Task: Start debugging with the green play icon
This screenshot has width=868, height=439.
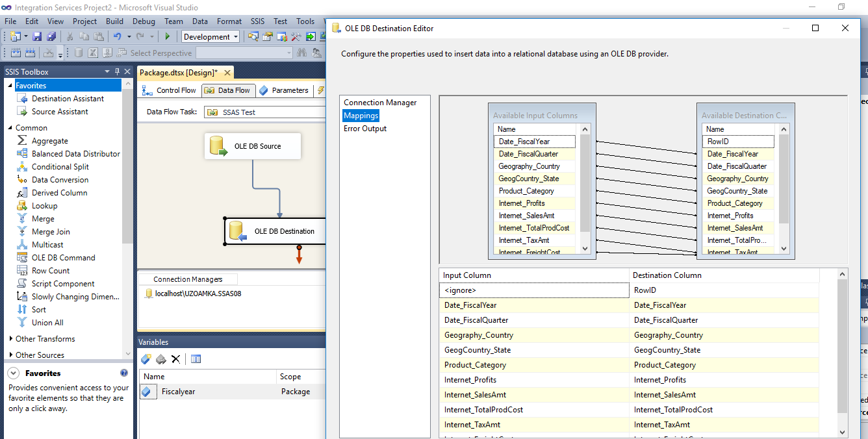Action: (x=167, y=36)
